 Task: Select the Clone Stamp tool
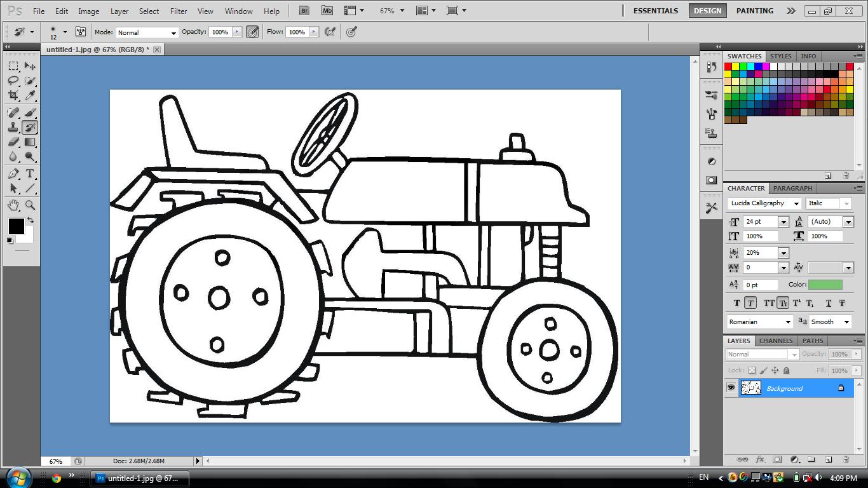(13, 127)
